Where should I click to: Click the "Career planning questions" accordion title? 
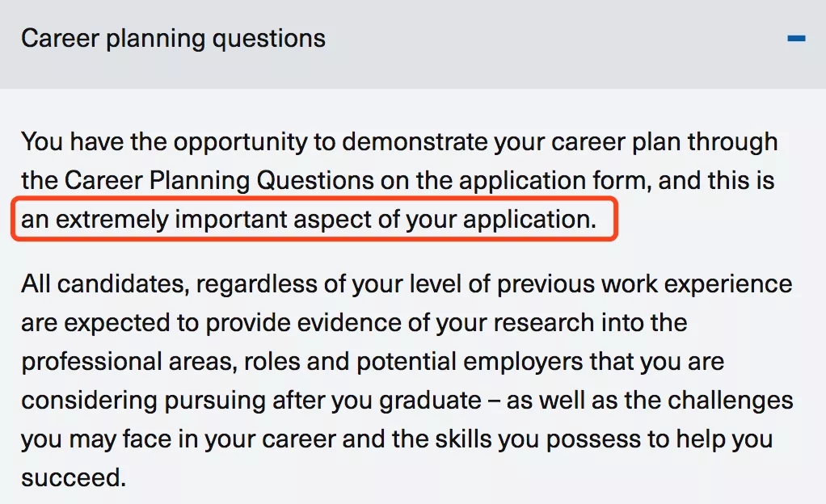[x=173, y=39]
